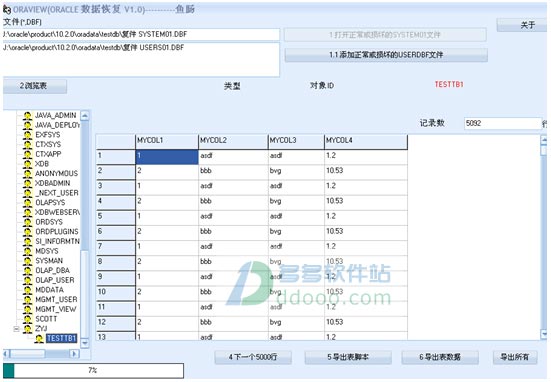
Task: Click 5 导出表脚本 button
Action: click(348, 357)
